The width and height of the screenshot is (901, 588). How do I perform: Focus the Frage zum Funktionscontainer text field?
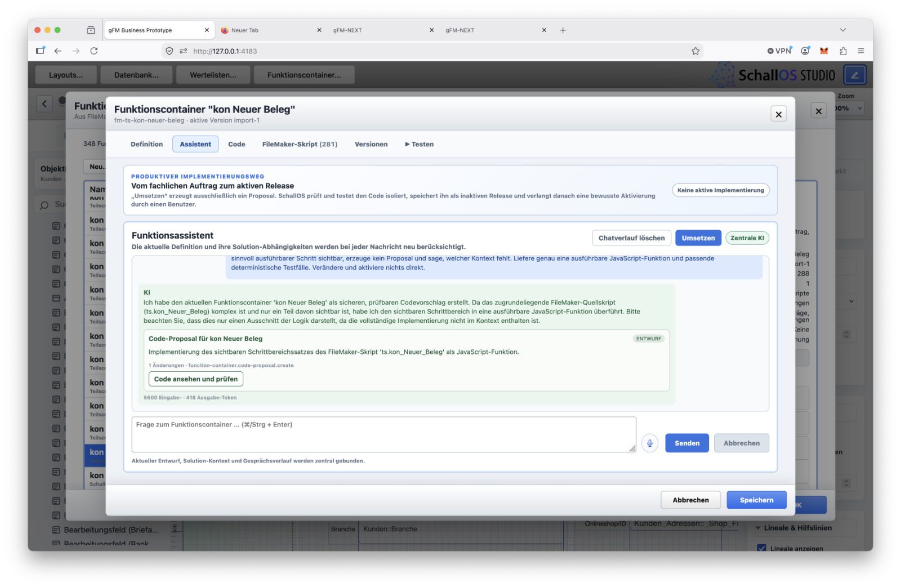[384, 434]
